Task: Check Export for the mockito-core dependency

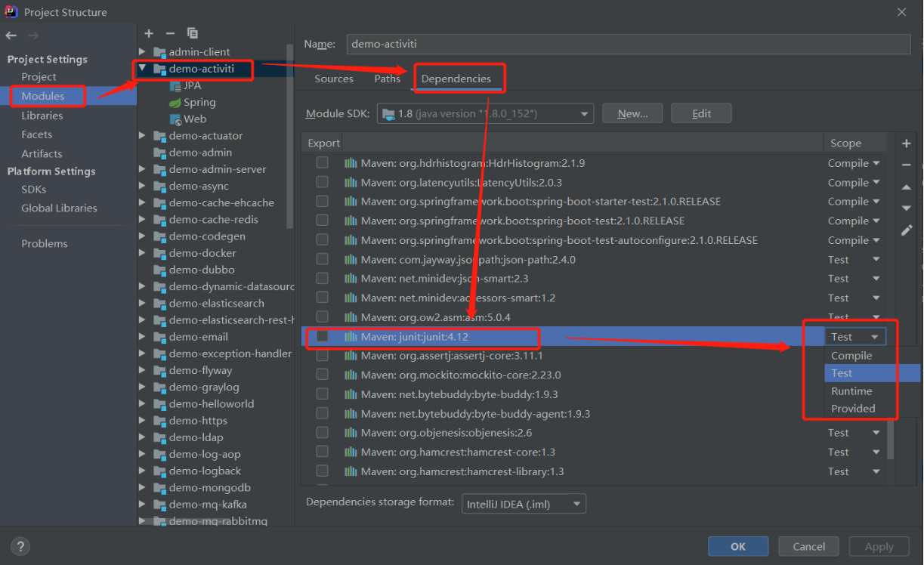Action: tap(322, 374)
